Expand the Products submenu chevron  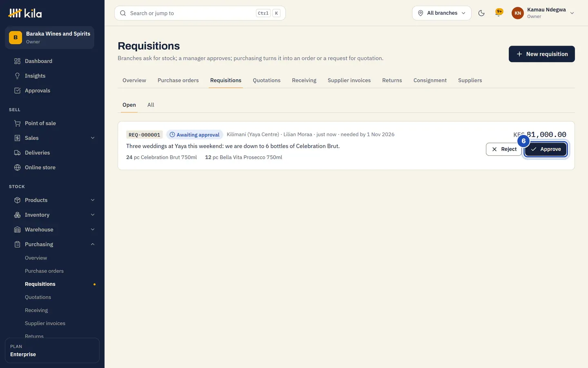tap(93, 200)
